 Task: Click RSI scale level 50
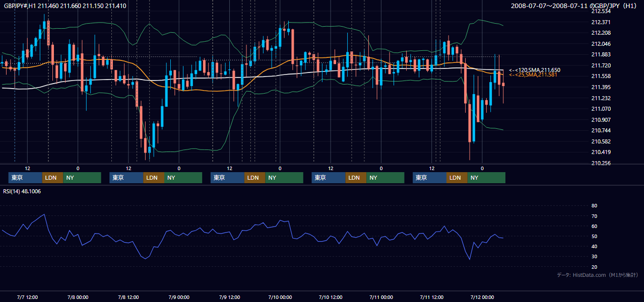click(x=594, y=236)
